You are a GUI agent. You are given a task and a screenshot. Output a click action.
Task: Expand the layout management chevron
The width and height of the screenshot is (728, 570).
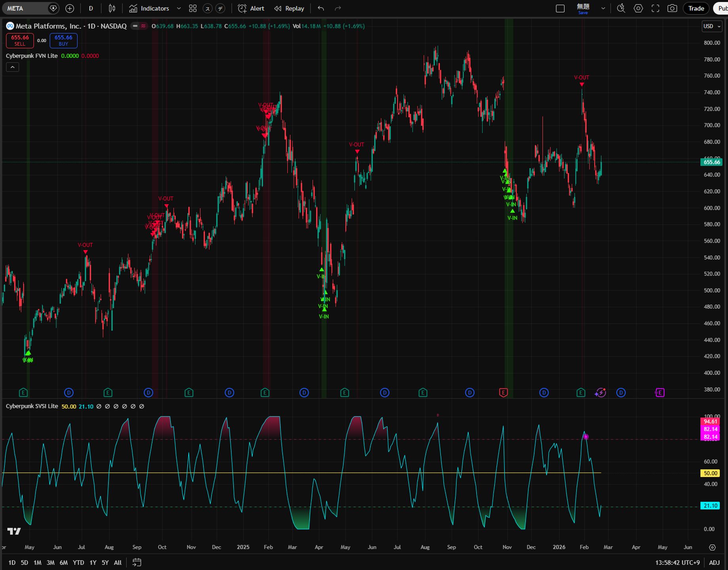(x=603, y=8)
